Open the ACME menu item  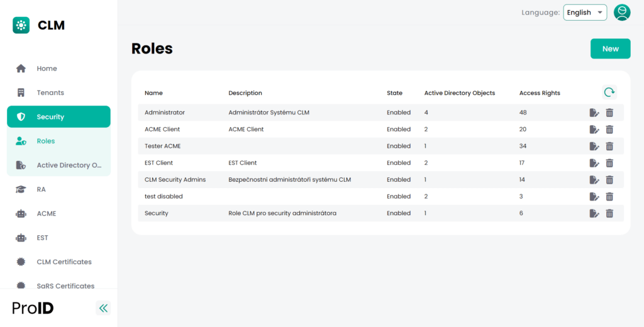(x=58, y=214)
